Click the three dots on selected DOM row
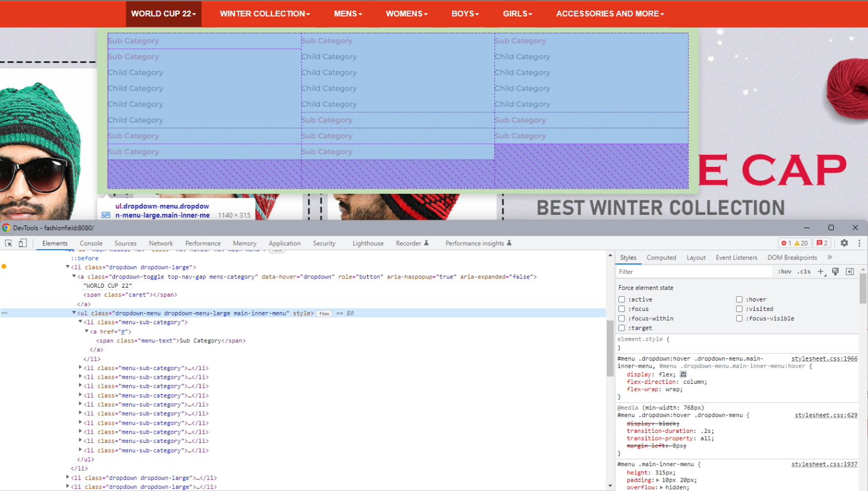868x491 pixels. pyautogui.click(x=4, y=313)
